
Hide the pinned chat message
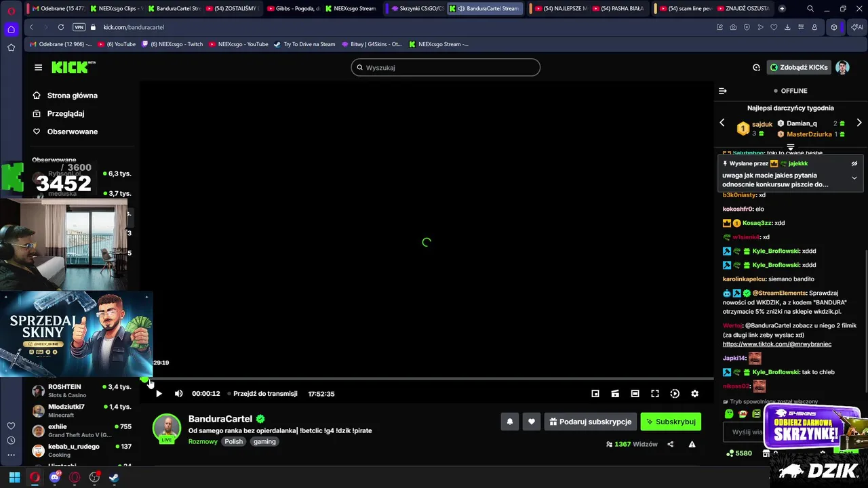click(x=854, y=163)
